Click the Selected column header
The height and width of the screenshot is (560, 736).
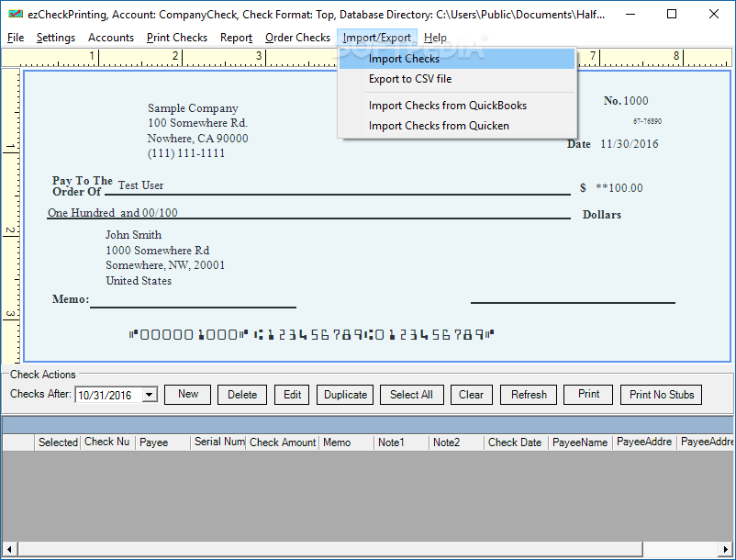click(x=57, y=442)
